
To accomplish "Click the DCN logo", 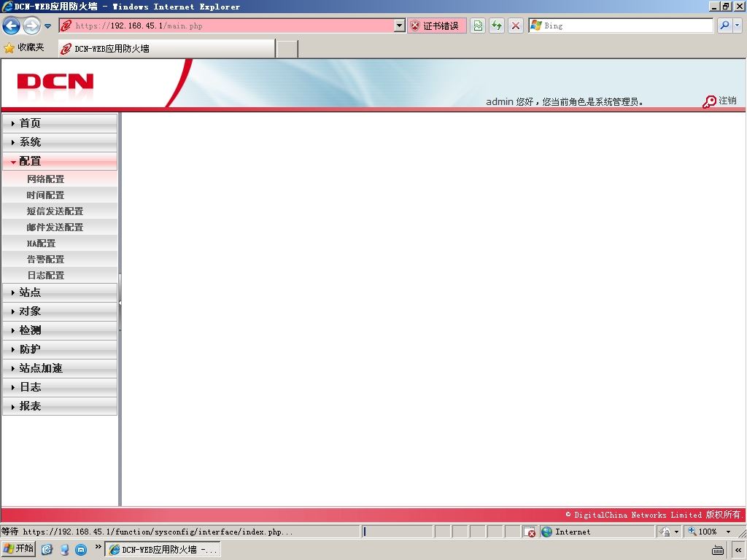I will coord(55,82).
